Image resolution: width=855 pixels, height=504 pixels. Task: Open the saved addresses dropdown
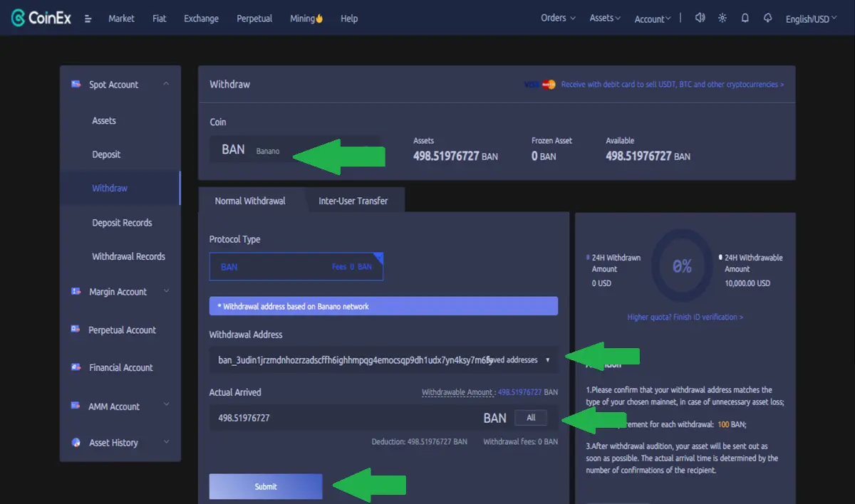coord(519,360)
